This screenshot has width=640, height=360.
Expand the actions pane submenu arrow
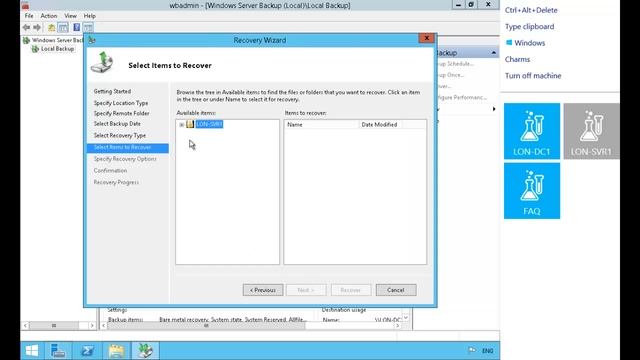tap(494, 109)
